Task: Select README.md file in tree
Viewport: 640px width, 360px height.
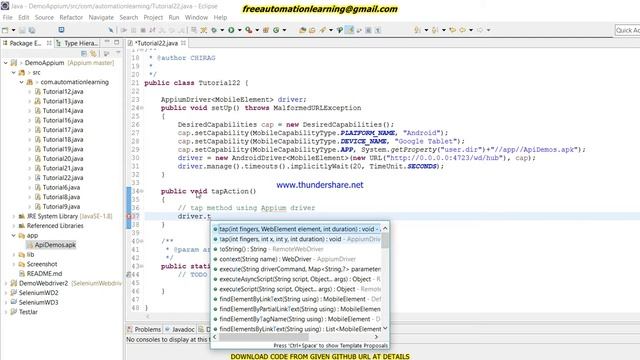Action: coord(44,273)
